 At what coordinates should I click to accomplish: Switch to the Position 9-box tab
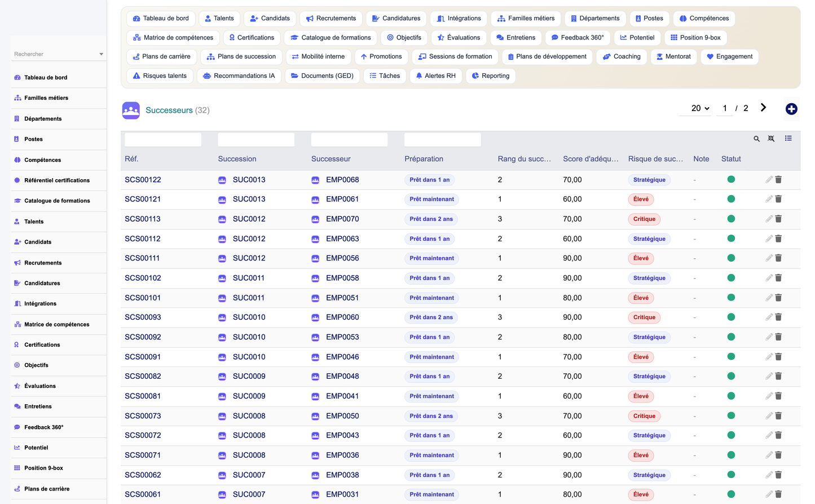pyautogui.click(x=695, y=38)
